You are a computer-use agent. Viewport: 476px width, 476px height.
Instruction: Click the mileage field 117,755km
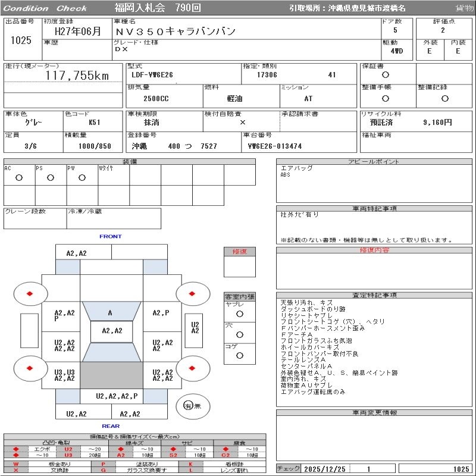tap(77, 76)
